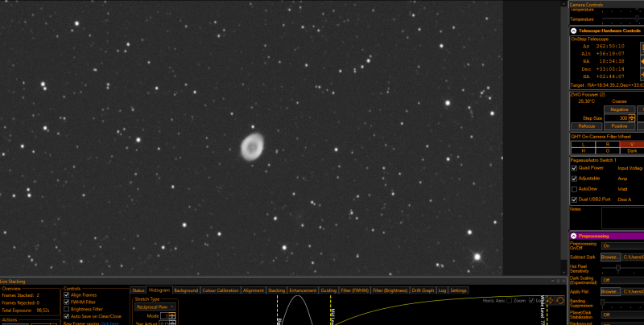This screenshot has height=325, width=644.
Task: Switch to the Background tab
Action: click(186, 290)
